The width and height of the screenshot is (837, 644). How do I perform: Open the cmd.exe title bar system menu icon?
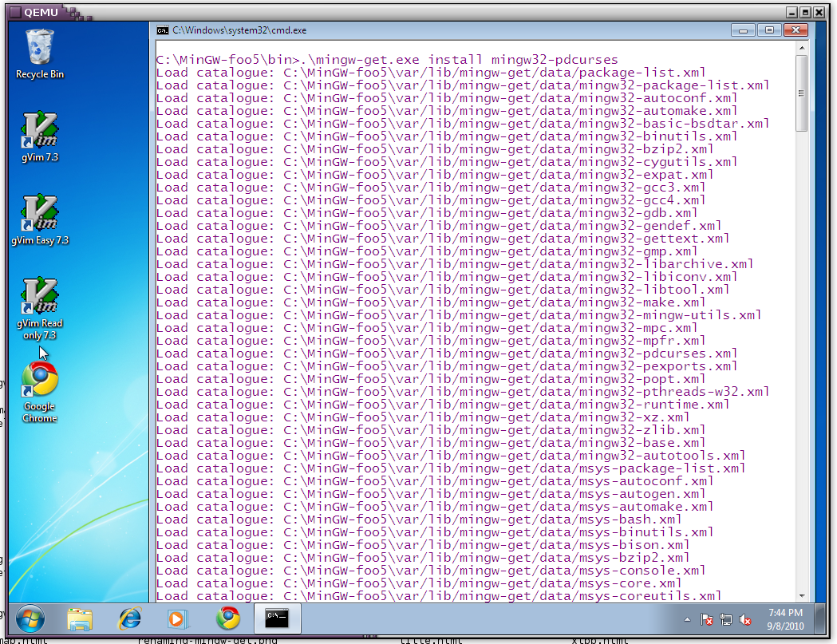pos(163,30)
